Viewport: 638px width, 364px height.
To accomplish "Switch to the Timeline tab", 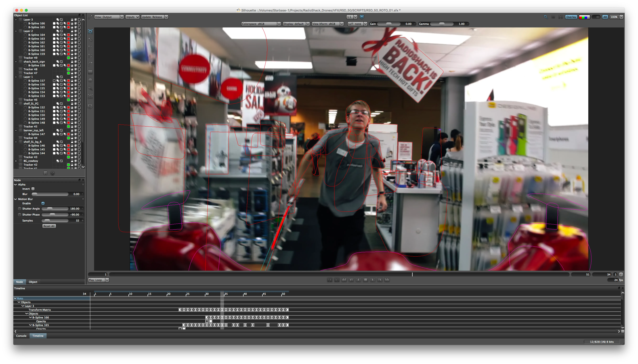I will 38,336.
